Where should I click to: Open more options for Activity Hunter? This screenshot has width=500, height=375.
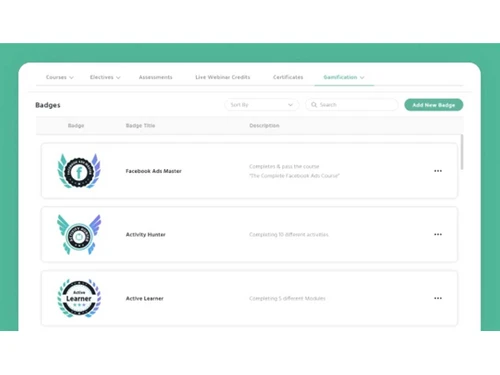point(438,235)
